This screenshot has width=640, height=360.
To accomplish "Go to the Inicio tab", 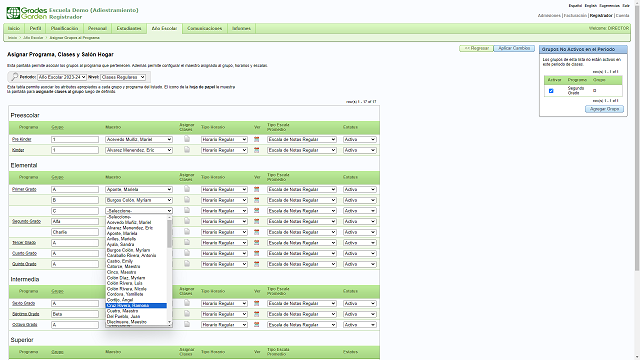I will (14, 29).
